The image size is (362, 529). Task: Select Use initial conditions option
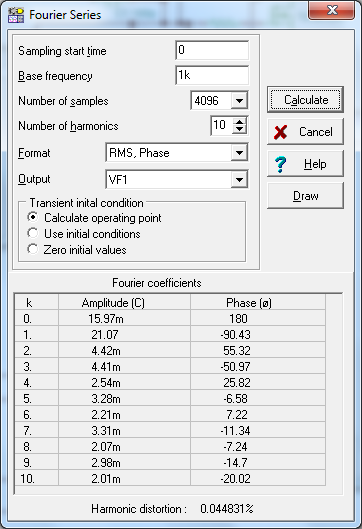pyautogui.click(x=33, y=233)
